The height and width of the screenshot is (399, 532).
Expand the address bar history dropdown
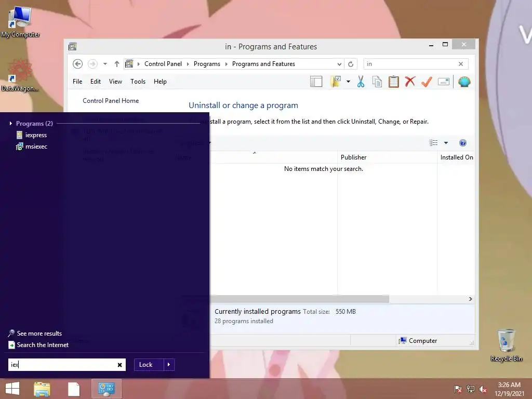pyautogui.click(x=339, y=64)
